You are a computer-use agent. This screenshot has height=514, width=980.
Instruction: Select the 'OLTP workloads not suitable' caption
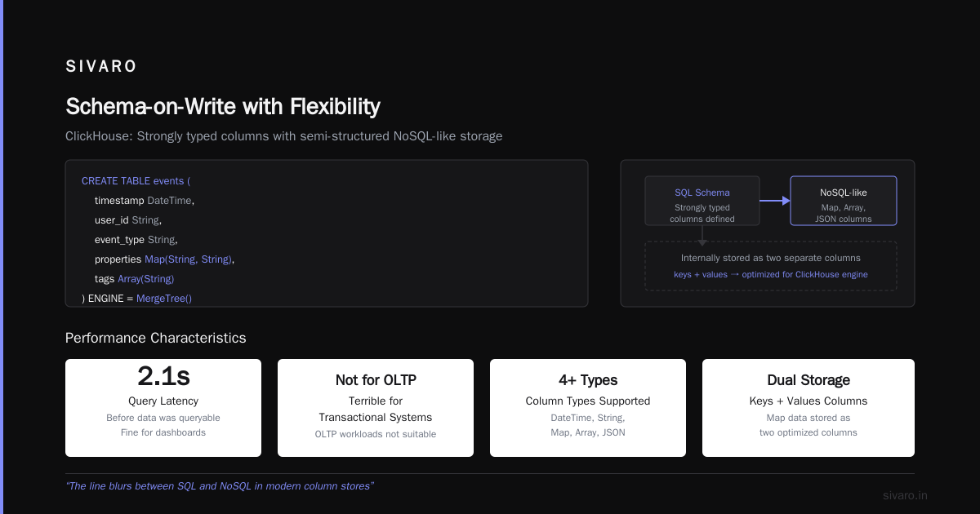(x=376, y=434)
